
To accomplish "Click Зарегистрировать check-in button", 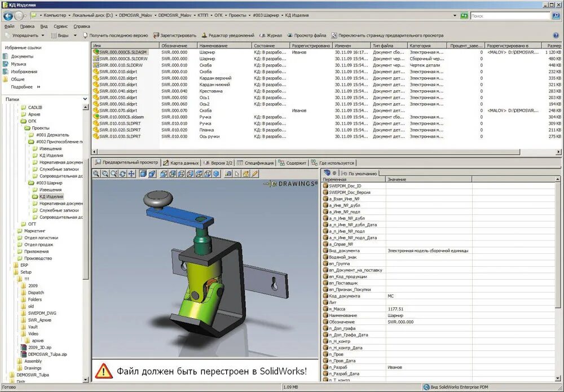I will (175, 35).
